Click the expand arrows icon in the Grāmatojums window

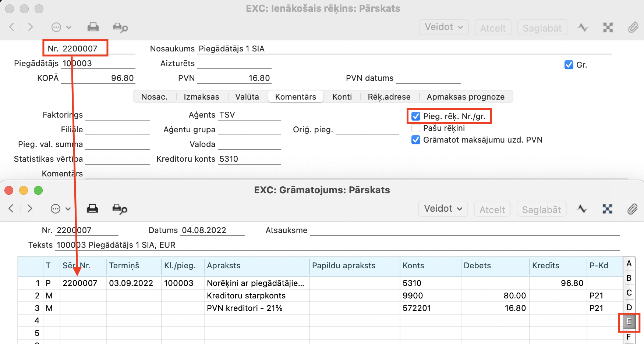pos(607,209)
